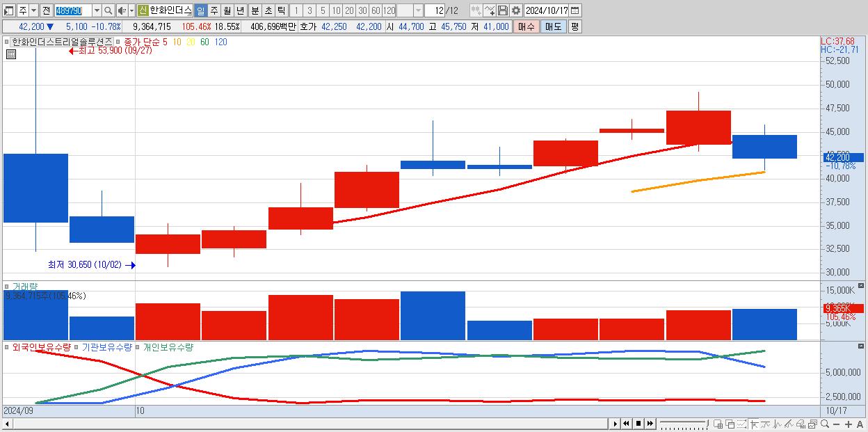Select the 30 interval button
This screenshot has width=868, height=432.
[362, 10]
